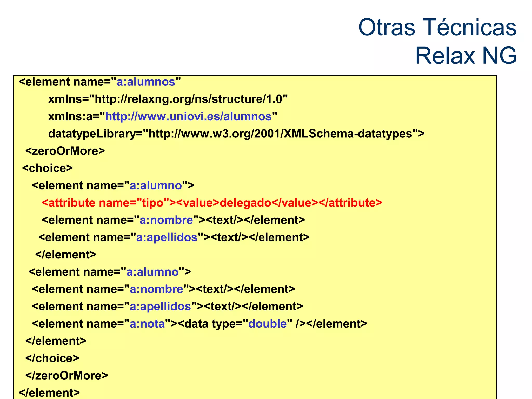Viewport: 532px width, 399px height.
Task: Click the 'Relax NG' subtitle text
Action: tap(466, 56)
